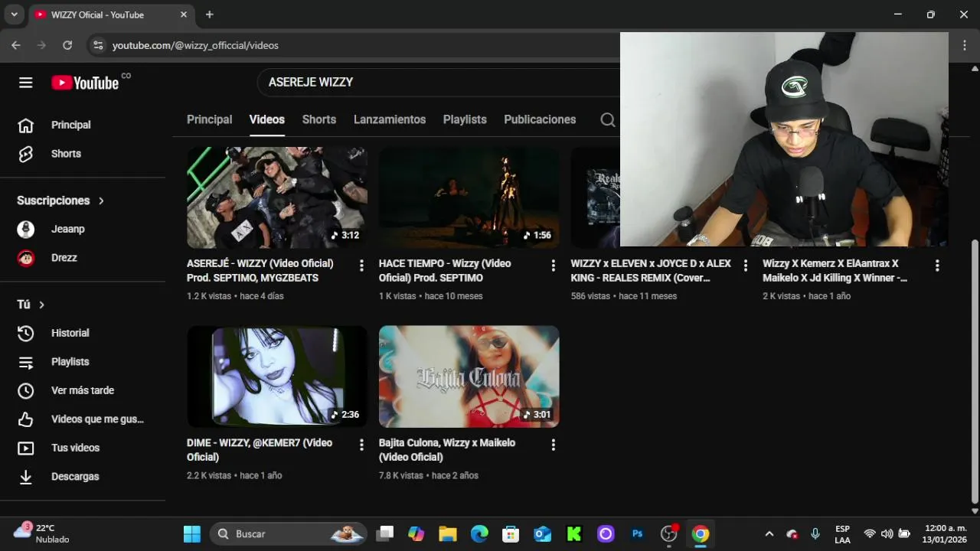Select the Videos channel tab
The width and height of the screenshot is (980, 551).
point(267,119)
